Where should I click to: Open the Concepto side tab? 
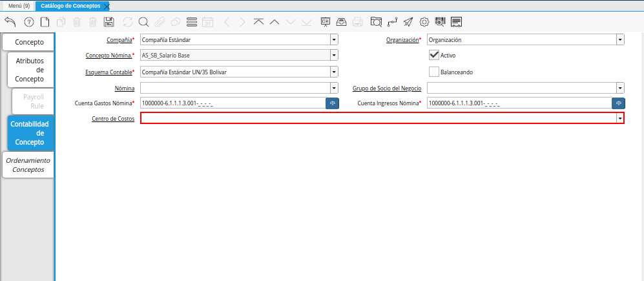[28, 43]
